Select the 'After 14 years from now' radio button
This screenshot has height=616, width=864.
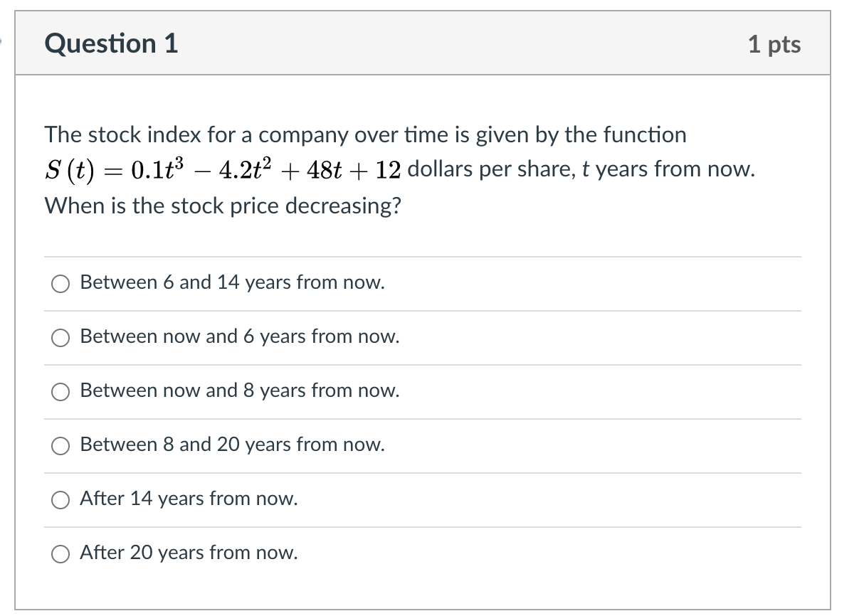tap(60, 500)
